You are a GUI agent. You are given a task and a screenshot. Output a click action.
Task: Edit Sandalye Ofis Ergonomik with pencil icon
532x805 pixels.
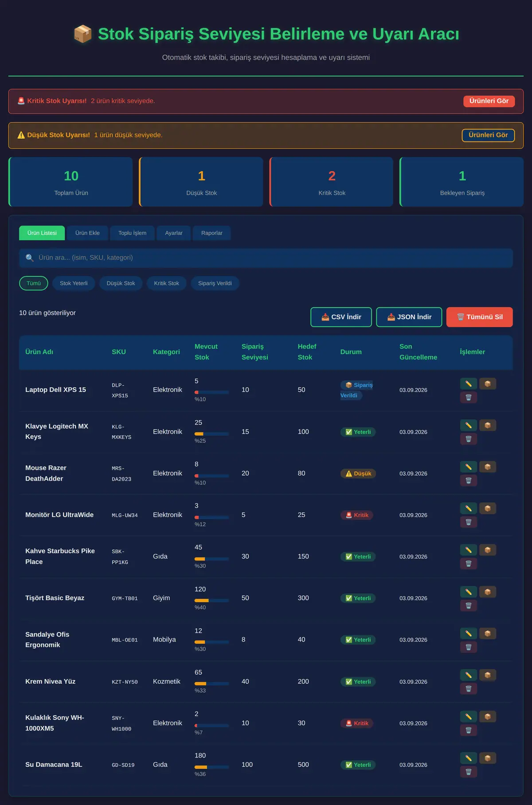[469, 633]
